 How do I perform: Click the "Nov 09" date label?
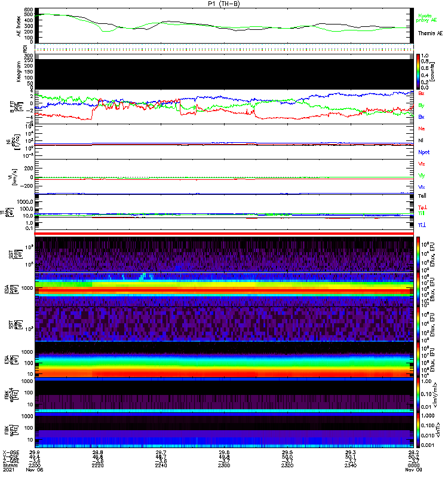[x=413, y=470]
